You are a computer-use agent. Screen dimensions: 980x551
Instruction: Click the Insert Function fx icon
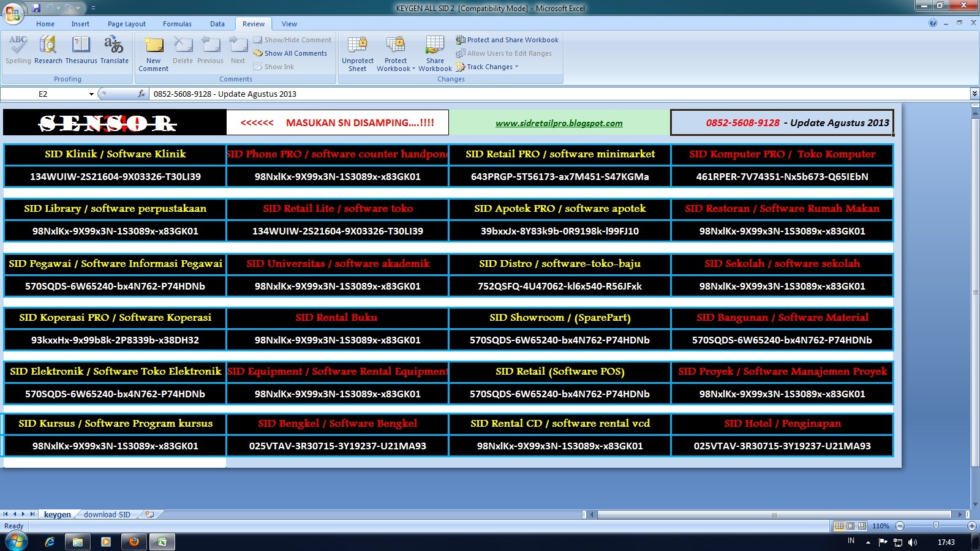coord(142,94)
